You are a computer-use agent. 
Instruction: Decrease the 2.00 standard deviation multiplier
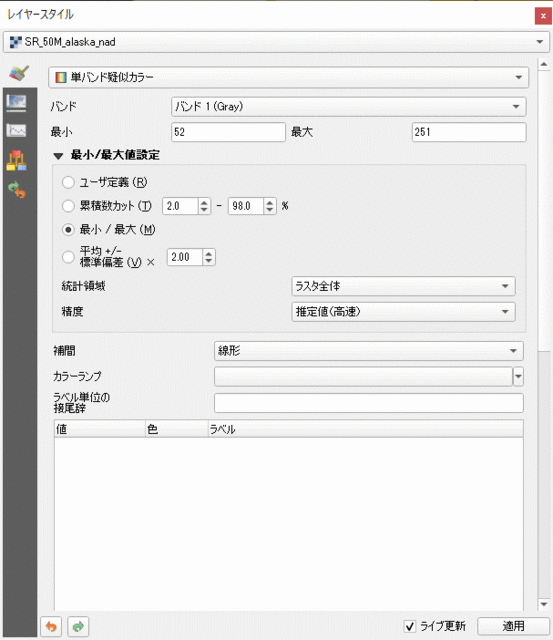pyautogui.click(x=209, y=261)
